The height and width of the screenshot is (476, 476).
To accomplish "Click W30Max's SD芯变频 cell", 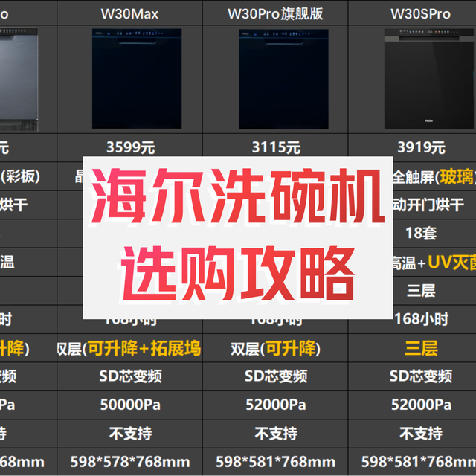I will 130,376.
